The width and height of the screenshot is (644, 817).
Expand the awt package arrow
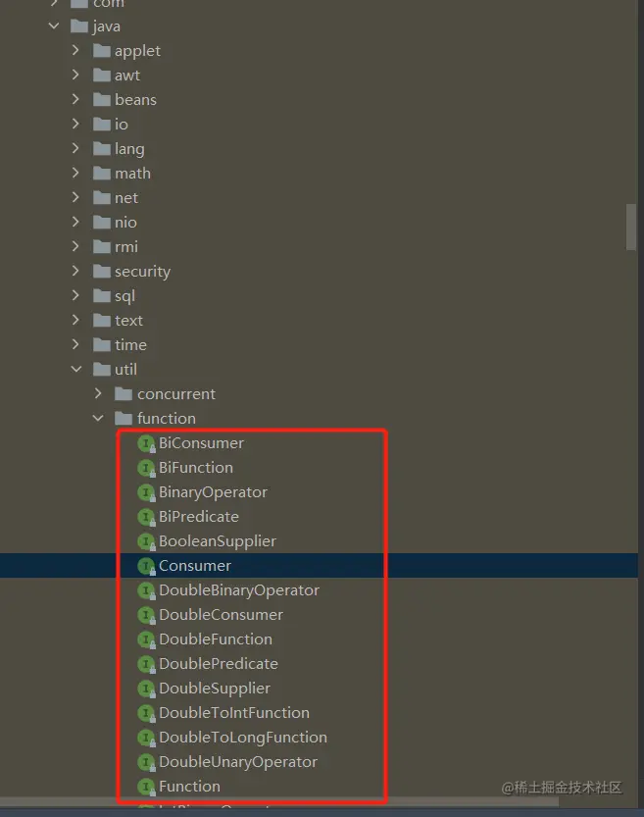[75, 75]
